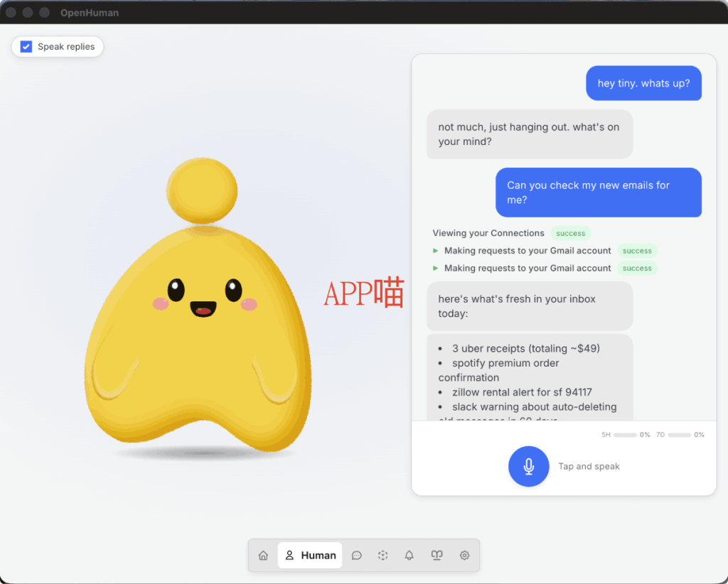Click the 5H usage progress bar
The width and height of the screenshot is (728, 584).
tap(625, 435)
